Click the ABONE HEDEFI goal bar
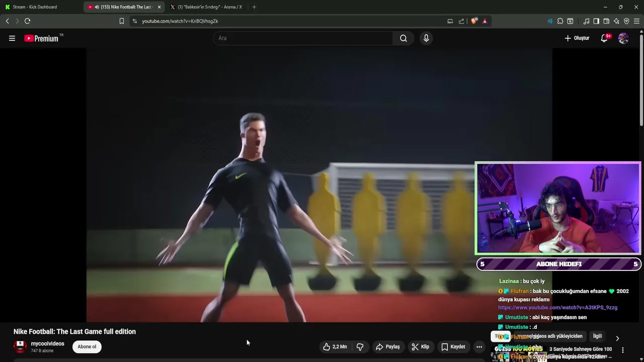Image resolution: width=644 pixels, height=362 pixels. coord(558,264)
